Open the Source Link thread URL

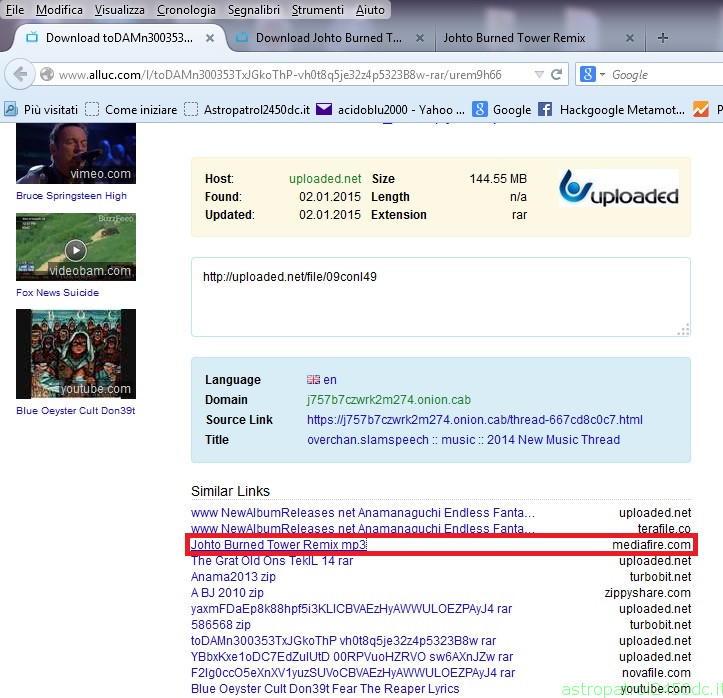click(x=475, y=420)
